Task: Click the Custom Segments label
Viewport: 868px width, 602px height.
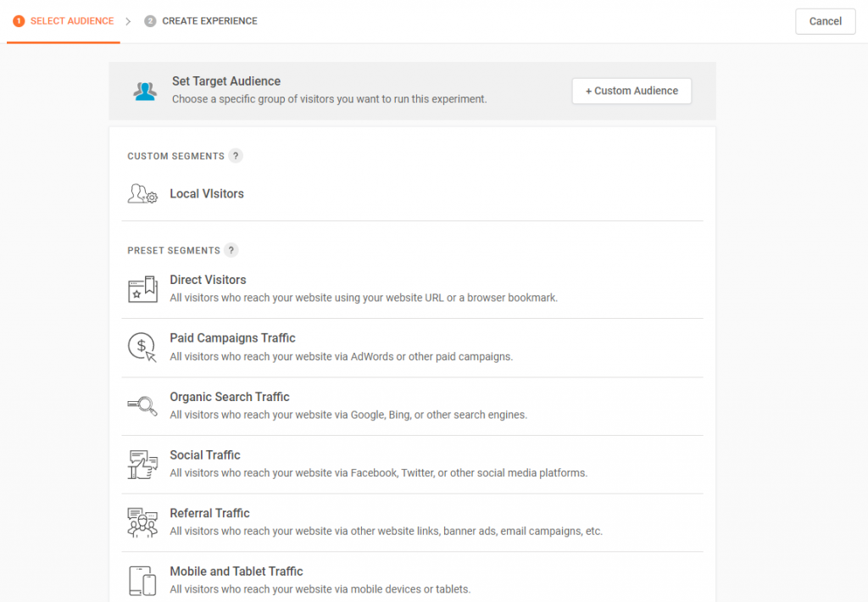Action: [x=175, y=156]
